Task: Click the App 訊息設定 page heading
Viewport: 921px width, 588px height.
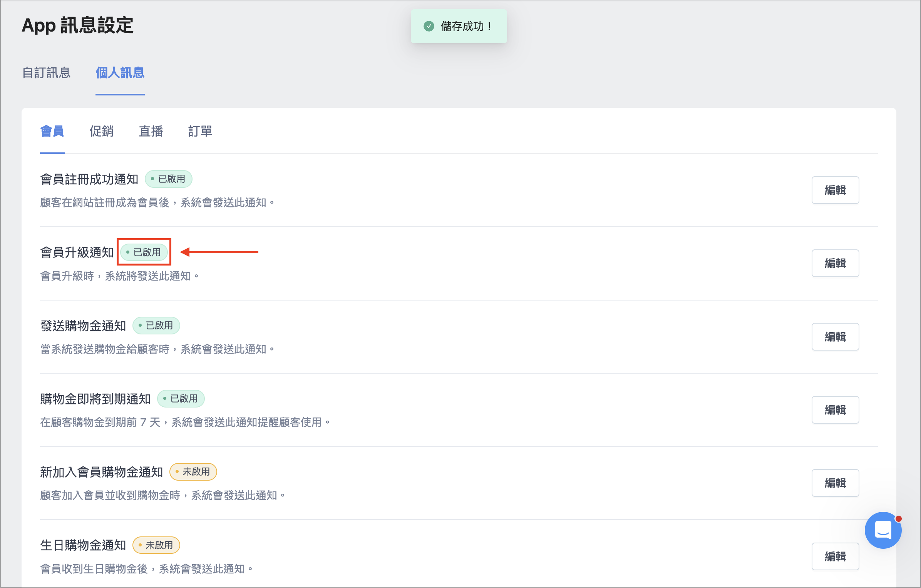Action: (x=77, y=25)
